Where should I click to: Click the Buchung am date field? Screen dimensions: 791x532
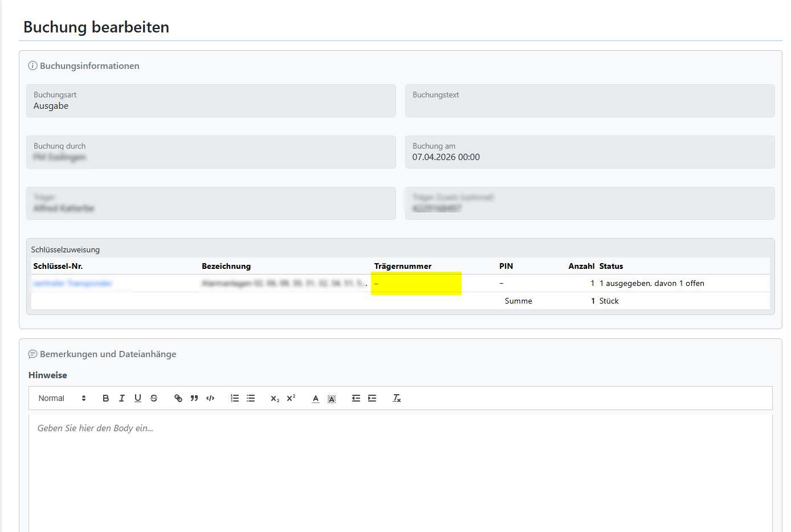pyautogui.click(x=590, y=152)
